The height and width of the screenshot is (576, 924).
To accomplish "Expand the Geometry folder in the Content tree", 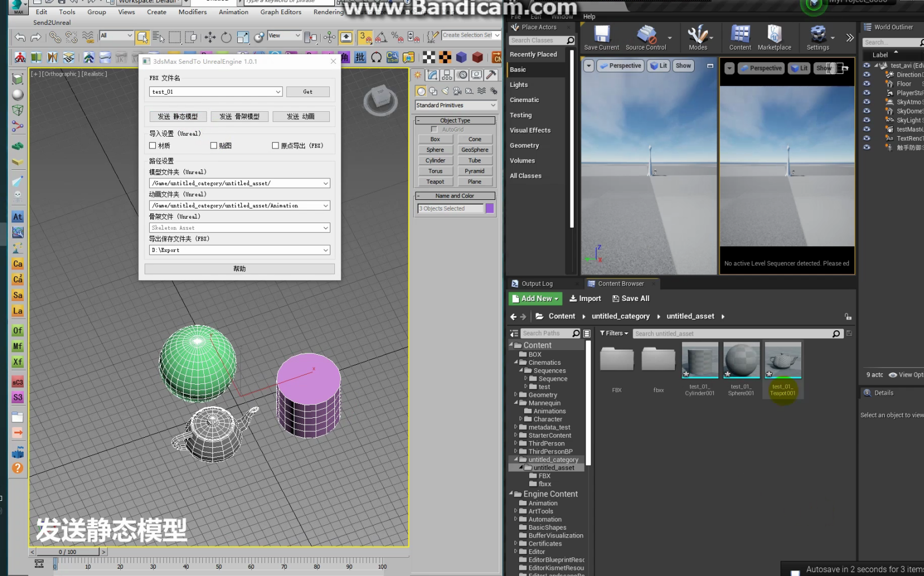I will pos(516,395).
